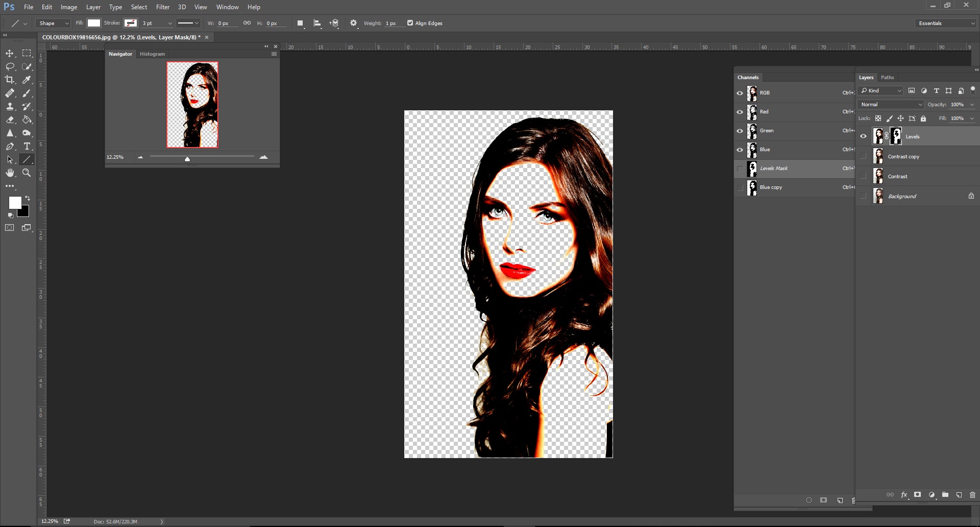This screenshot has height=527, width=980.
Task: Pick the Horizontal Type tool
Action: point(27,146)
